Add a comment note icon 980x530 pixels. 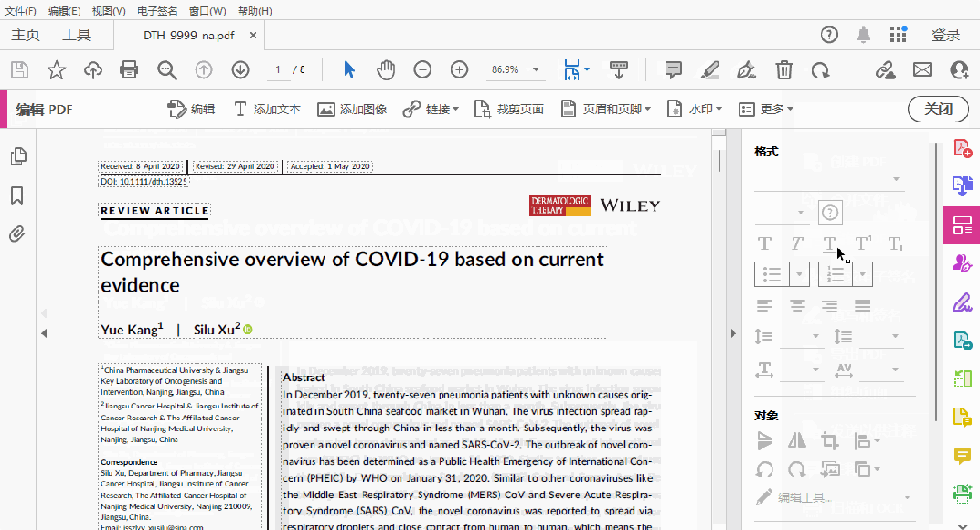point(673,69)
